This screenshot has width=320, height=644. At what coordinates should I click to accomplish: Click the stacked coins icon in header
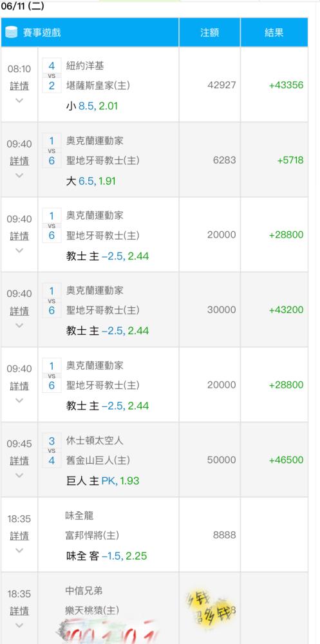tap(12, 32)
